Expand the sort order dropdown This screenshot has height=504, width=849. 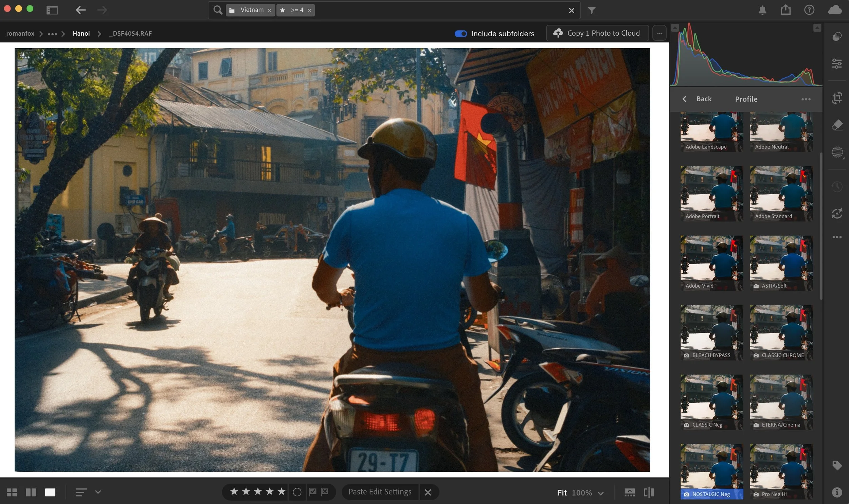click(98, 492)
